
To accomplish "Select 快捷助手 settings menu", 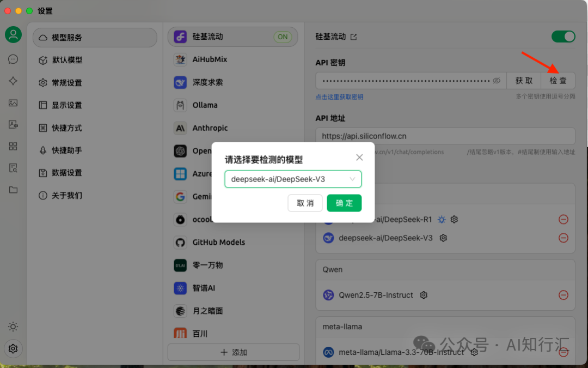I will pos(95,150).
